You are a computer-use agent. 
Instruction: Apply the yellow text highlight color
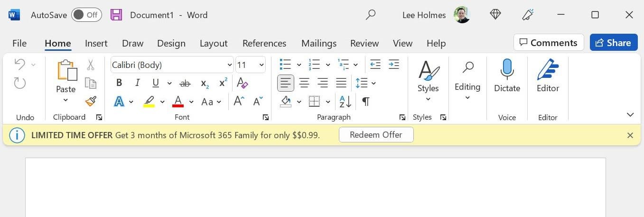pos(149,102)
